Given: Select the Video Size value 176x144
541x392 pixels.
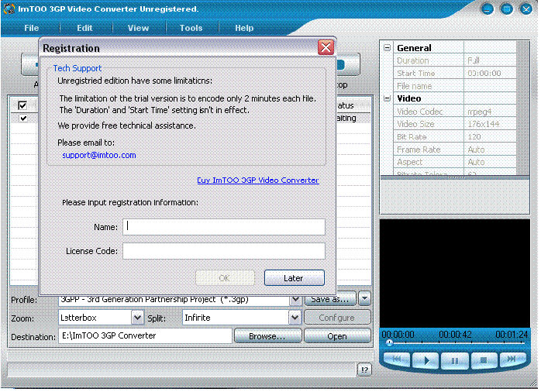Looking at the screenshot, I should (490, 124).
